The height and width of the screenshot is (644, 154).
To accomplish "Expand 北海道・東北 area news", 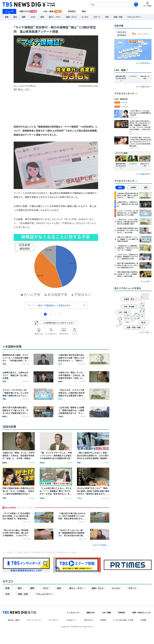I will click(130, 299).
